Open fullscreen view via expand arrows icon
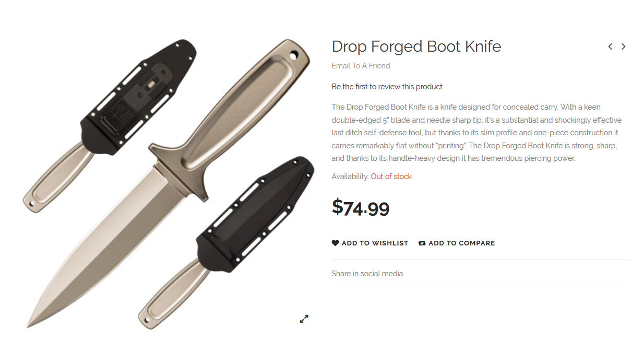This screenshot has width=644, height=341. [304, 319]
